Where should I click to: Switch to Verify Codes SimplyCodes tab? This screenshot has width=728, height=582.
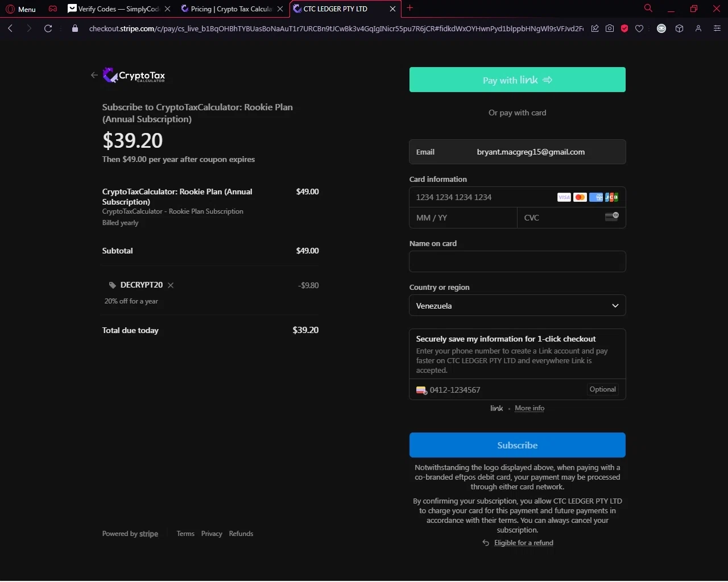click(x=119, y=9)
